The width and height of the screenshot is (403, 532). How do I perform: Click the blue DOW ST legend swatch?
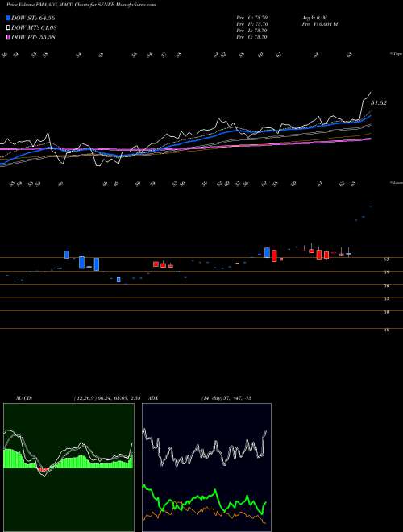tap(9, 18)
